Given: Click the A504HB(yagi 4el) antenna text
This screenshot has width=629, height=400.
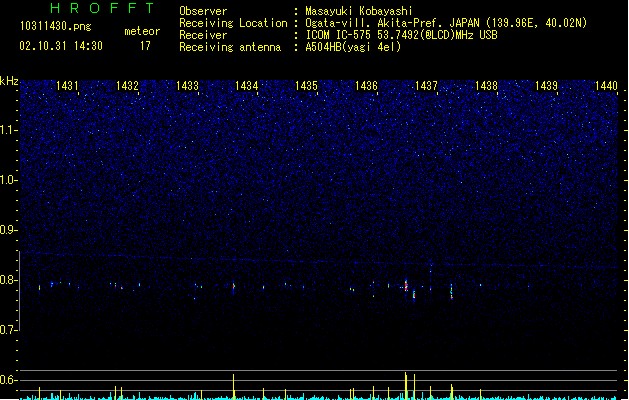Looking at the screenshot, I should [353, 47].
